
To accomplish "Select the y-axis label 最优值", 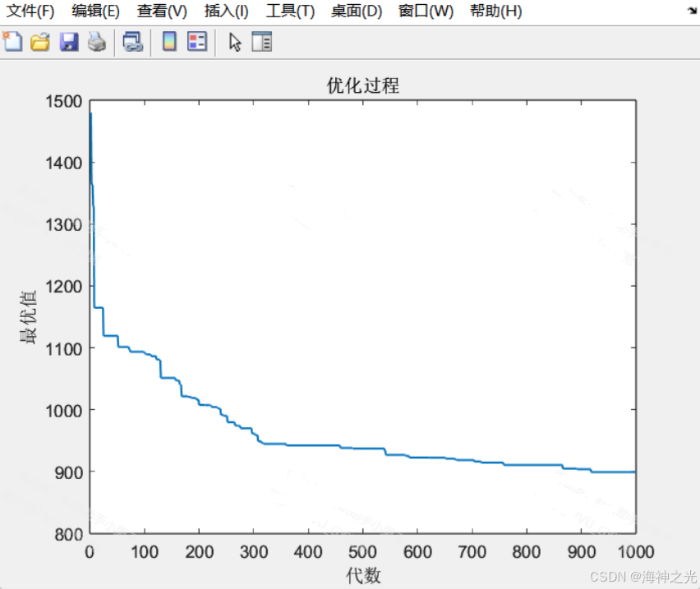I will point(28,317).
